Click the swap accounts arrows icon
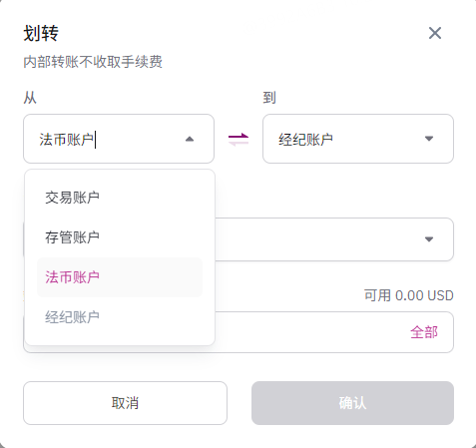 [x=238, y=139]
